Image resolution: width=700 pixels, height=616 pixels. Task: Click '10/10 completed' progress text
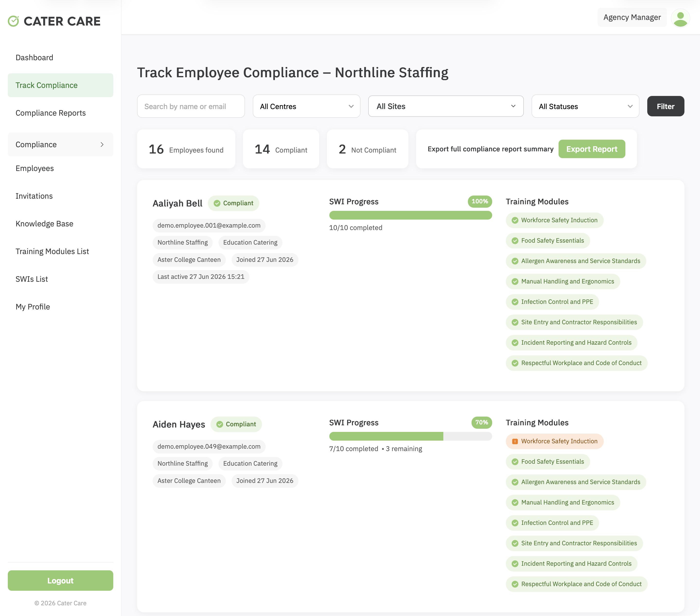[356, 228]
